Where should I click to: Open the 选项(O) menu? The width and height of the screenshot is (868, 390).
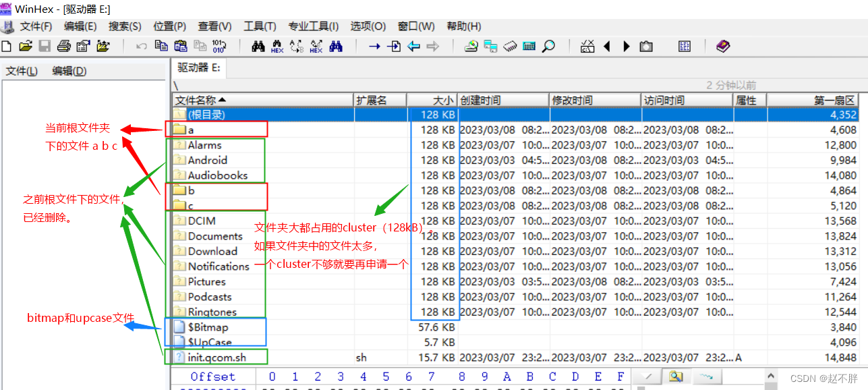(367, 26)
